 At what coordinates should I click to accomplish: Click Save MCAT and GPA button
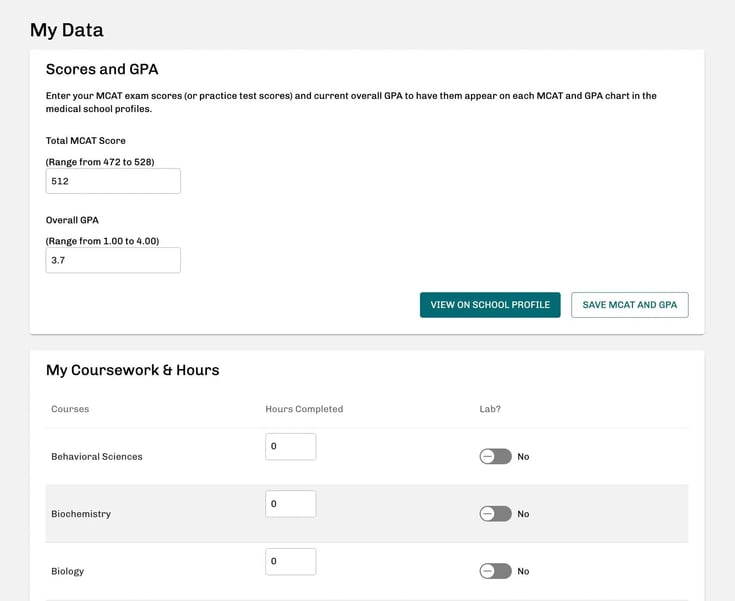[x=629, y=305]
